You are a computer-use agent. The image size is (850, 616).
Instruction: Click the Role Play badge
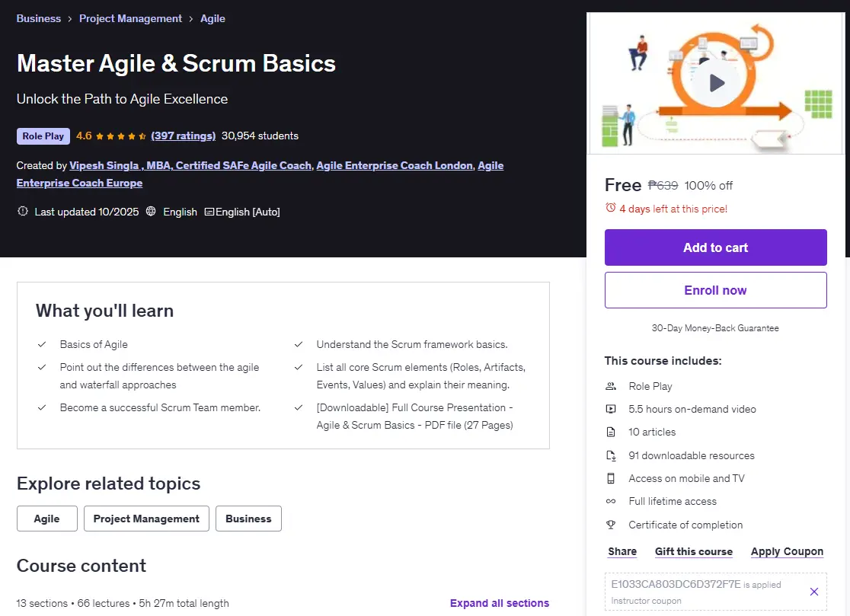point(43,136)
